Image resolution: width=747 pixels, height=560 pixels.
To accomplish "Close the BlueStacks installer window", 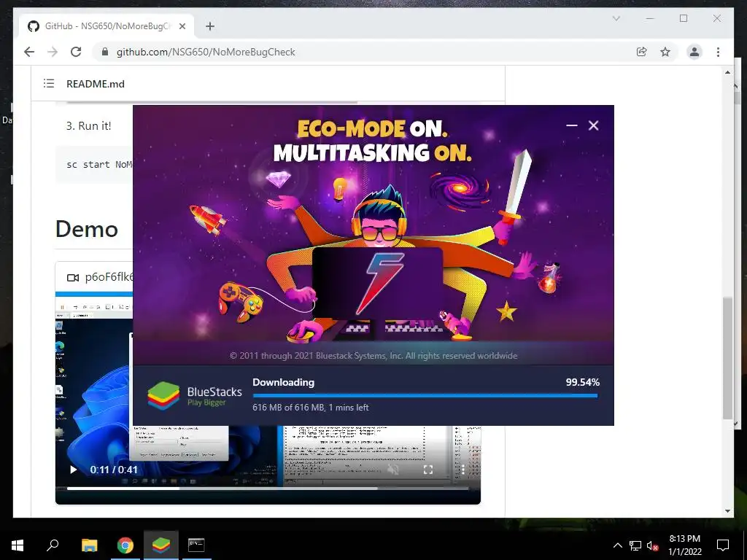I will coord(593,125).
